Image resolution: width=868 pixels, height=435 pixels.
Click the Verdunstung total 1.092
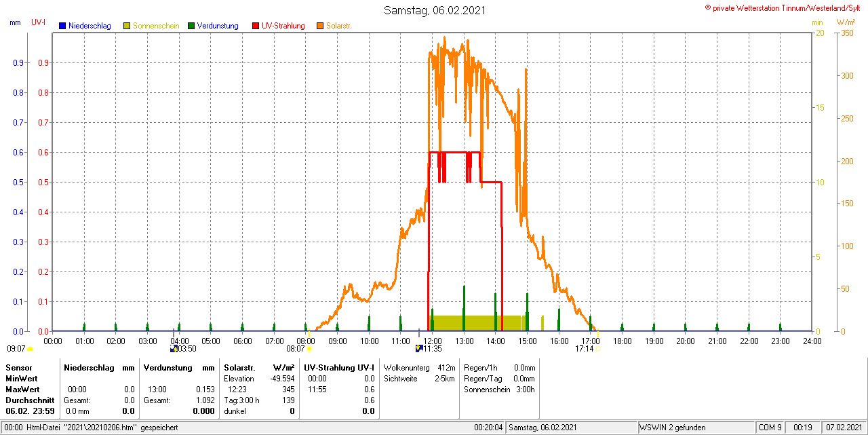tap(204, 400)
